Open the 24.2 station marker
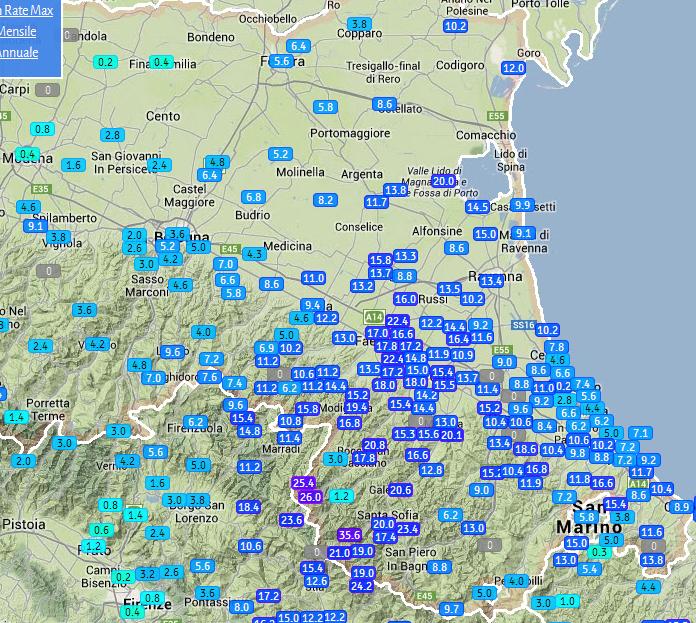 click(x=361, y=586)
